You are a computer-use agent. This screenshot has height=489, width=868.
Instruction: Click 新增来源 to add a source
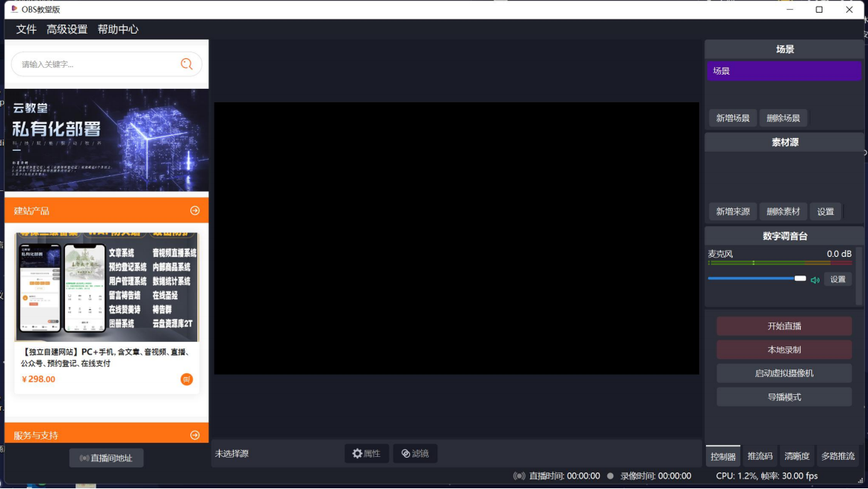(732, 211)
